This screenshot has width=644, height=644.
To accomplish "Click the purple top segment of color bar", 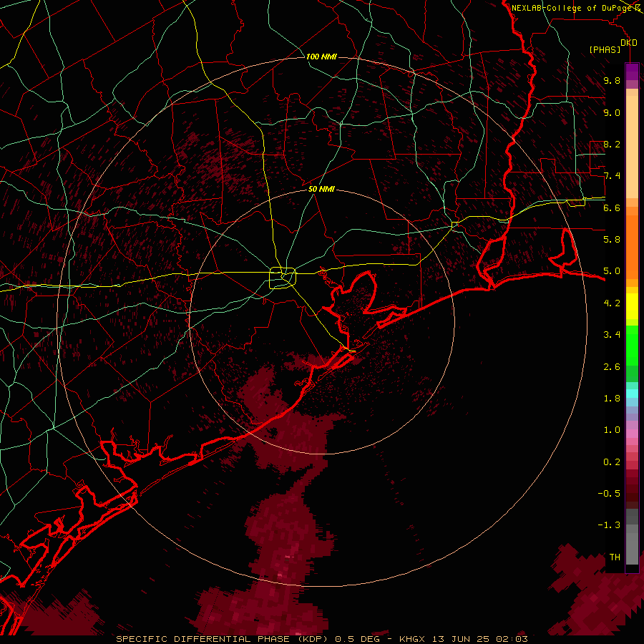I will click(x=632, y=72).
